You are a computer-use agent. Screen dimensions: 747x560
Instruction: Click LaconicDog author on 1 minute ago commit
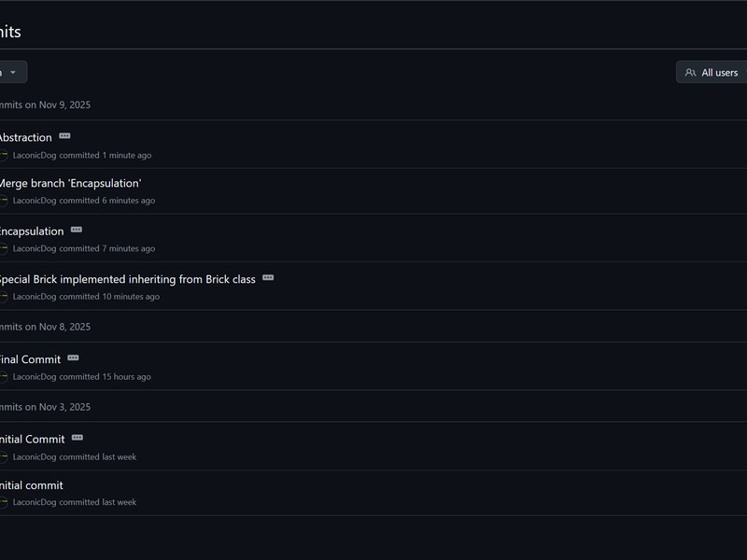click(x=35, y=156)
